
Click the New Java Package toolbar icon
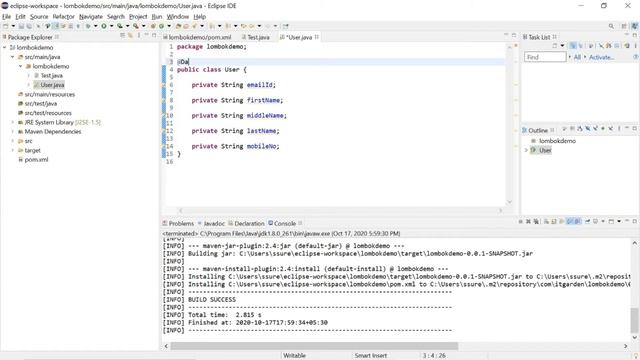[153, 26]
